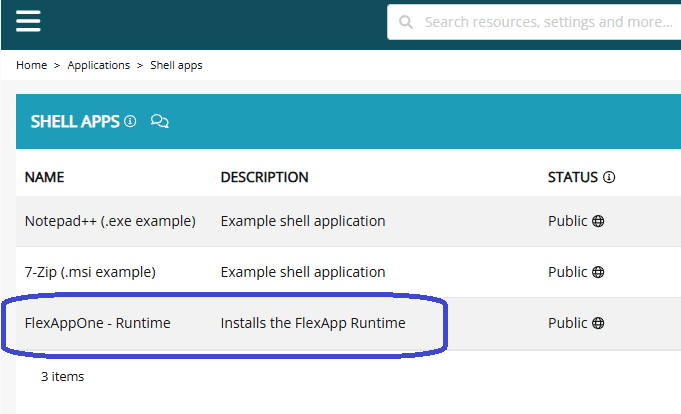This screenshot has height=414, width=681.
Task: Sort by the STATUS column header
Action: (572, 177)
